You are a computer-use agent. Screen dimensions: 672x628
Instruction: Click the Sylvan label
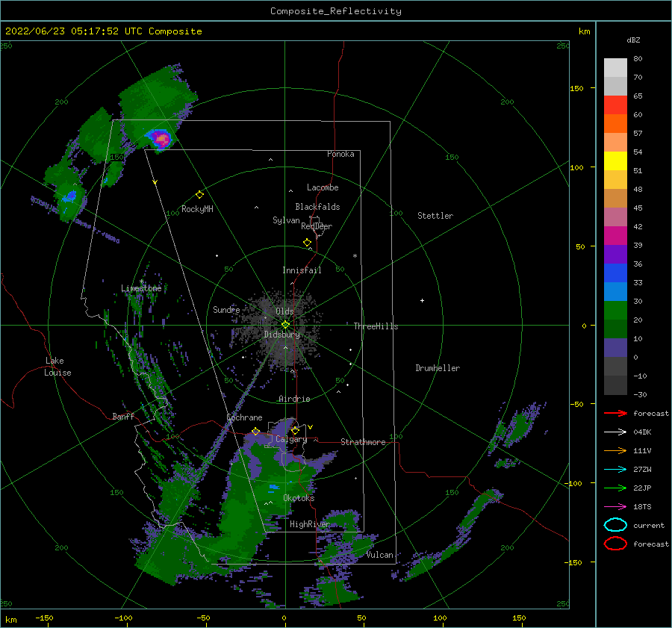click(x=286, y=220)
